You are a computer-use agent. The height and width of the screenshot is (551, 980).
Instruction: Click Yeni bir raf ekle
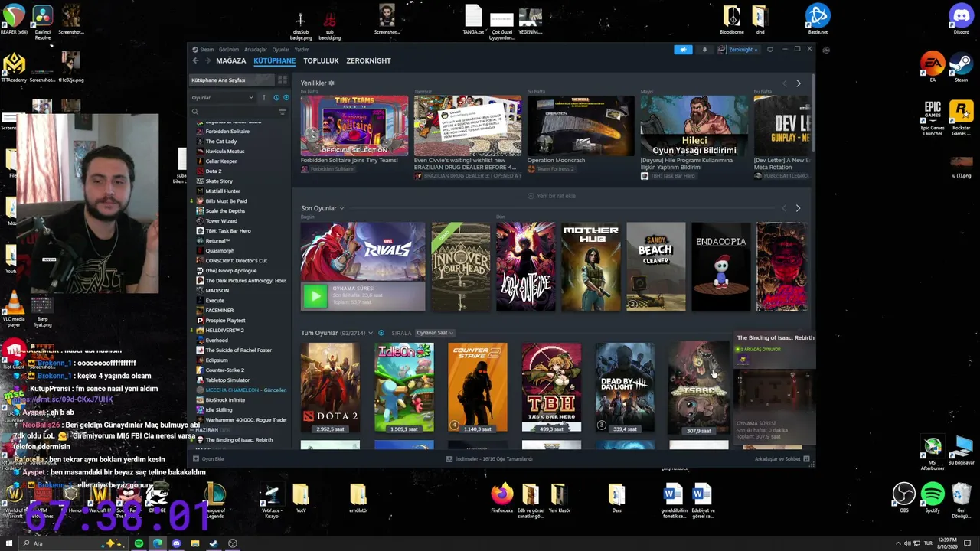point(552,196)
